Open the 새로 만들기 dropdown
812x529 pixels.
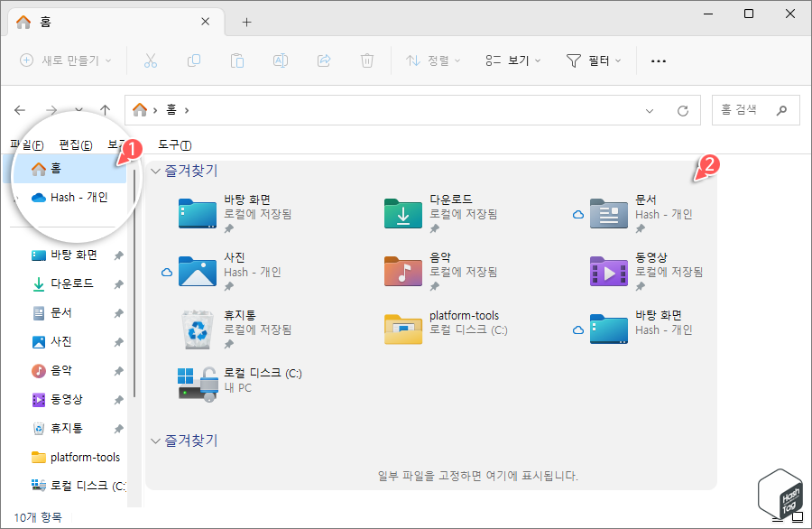tap(65, 60)
